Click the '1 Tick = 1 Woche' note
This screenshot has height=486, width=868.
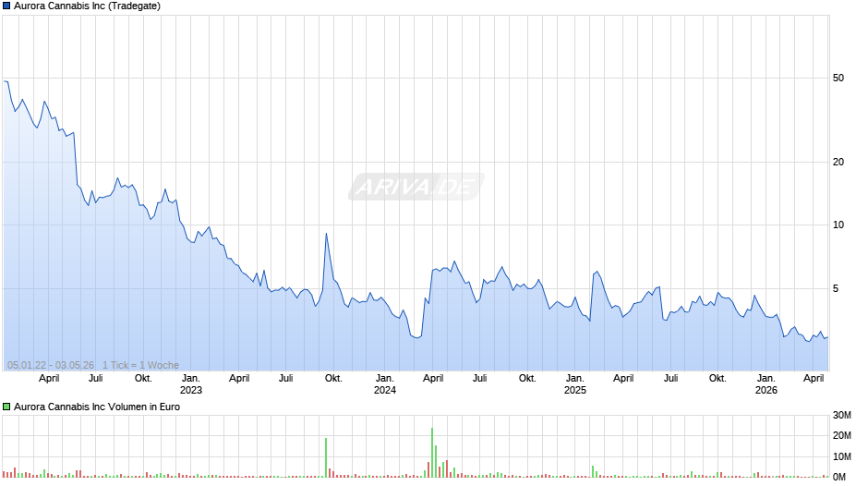(140, 365)
